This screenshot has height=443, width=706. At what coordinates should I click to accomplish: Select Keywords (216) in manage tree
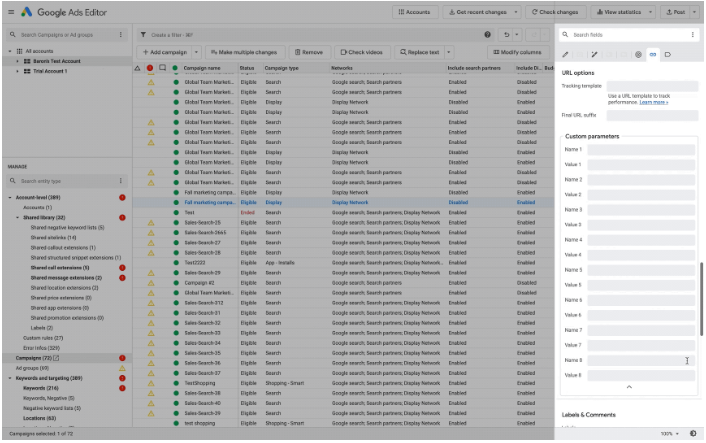coord(41,388)
